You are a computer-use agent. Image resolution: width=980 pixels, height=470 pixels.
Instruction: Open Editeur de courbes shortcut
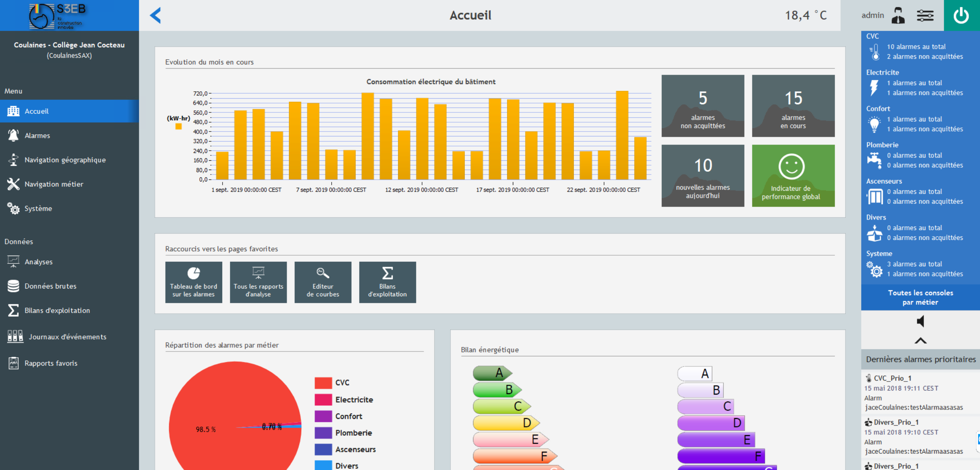(323, 282)
